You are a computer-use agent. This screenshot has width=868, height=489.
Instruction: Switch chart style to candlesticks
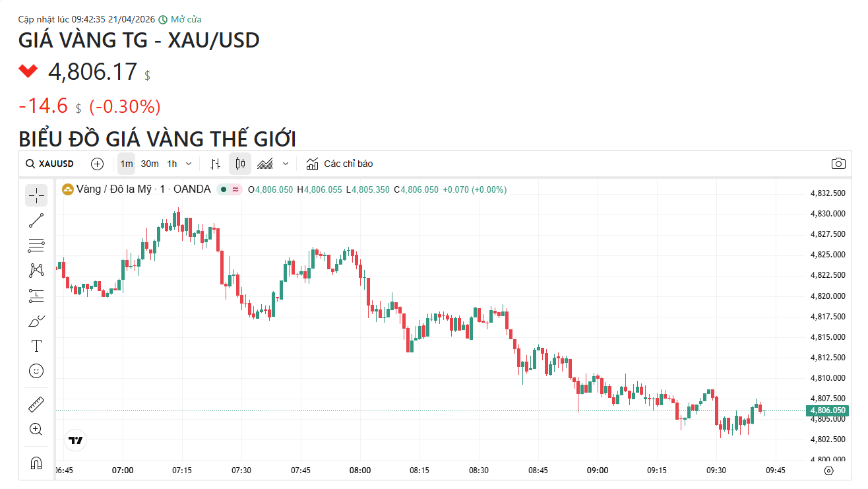pyautogui.click(x=240, y=164)
